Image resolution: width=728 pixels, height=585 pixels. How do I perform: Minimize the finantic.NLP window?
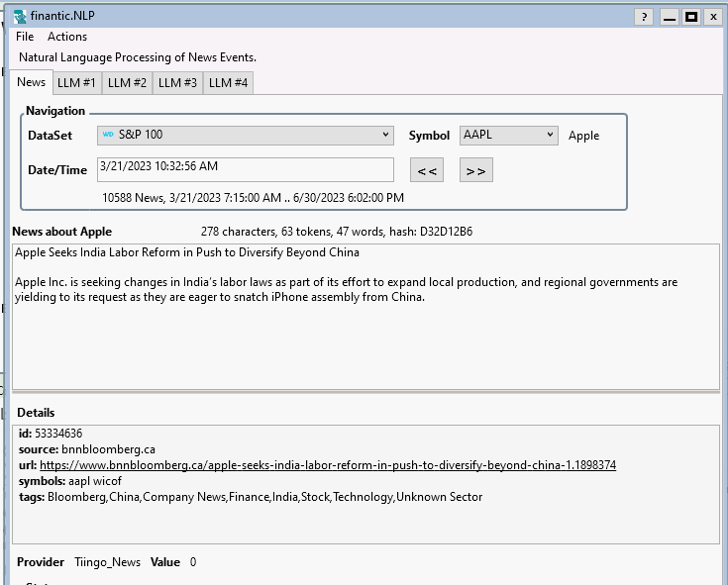pos(670,17)
